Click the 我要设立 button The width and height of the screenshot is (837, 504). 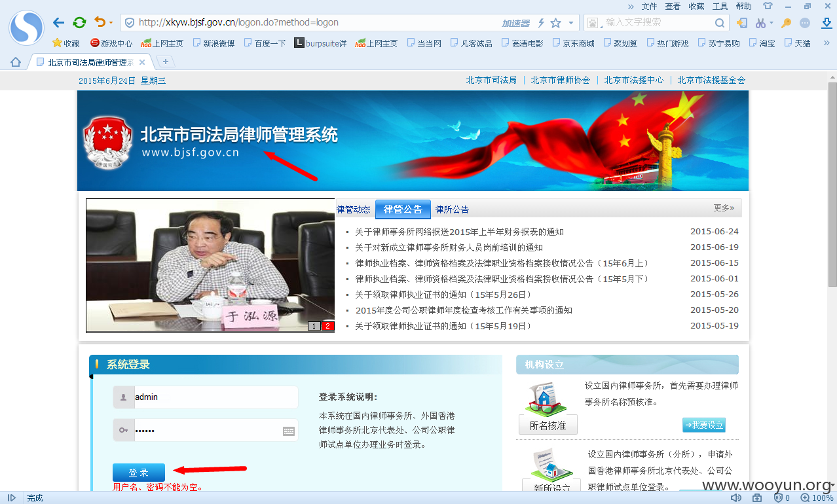point(704,425)
